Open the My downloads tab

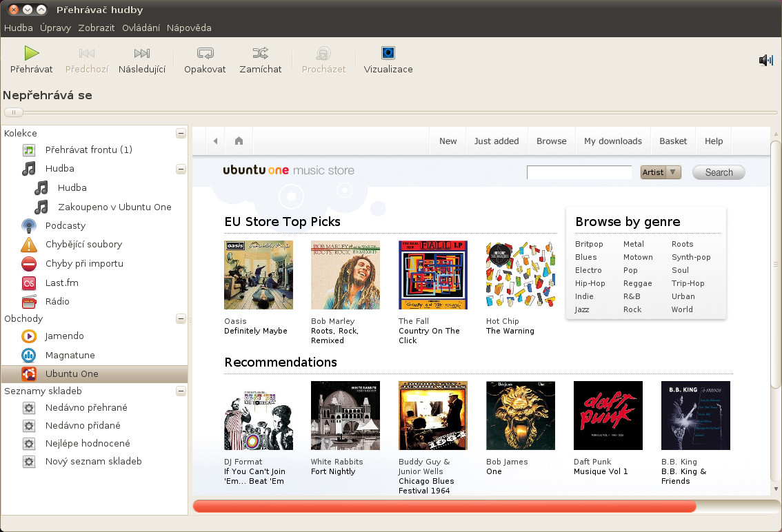point(613,141)
